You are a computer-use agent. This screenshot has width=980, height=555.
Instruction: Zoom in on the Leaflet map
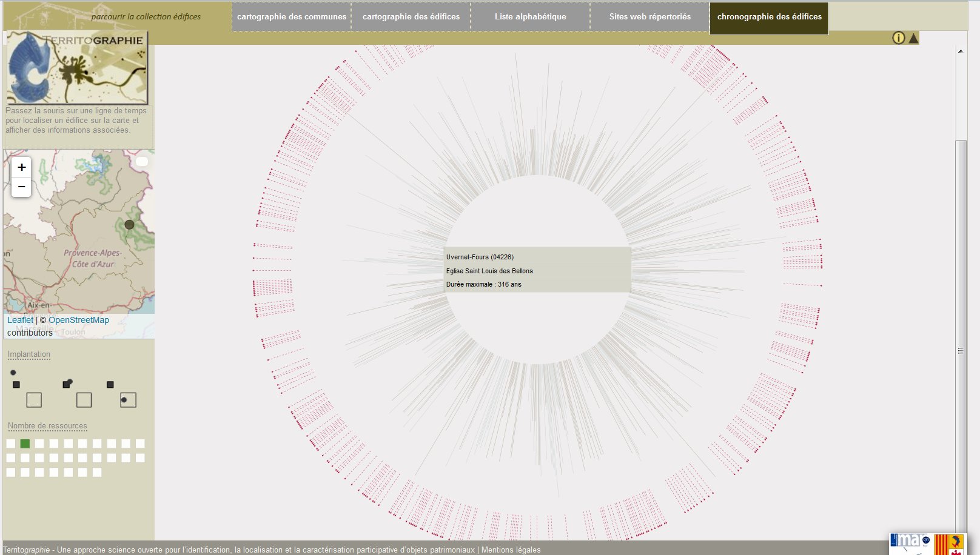click(x=21, y=167)
